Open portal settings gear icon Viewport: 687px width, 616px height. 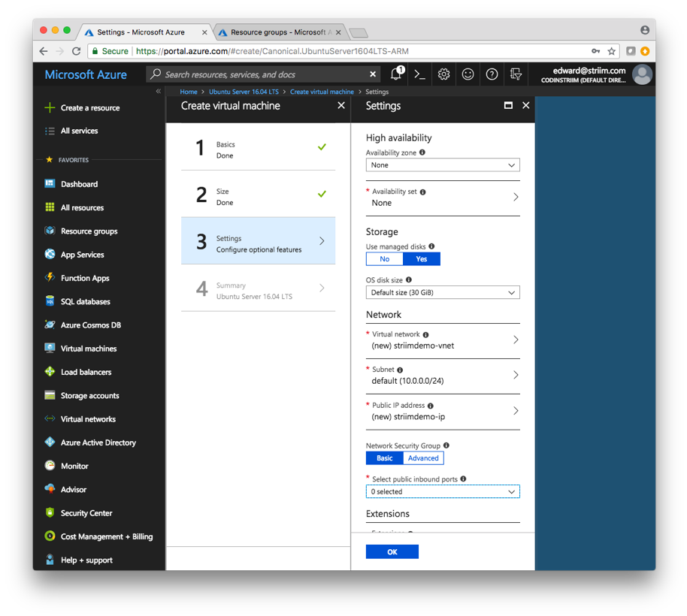tap(444, 74)
